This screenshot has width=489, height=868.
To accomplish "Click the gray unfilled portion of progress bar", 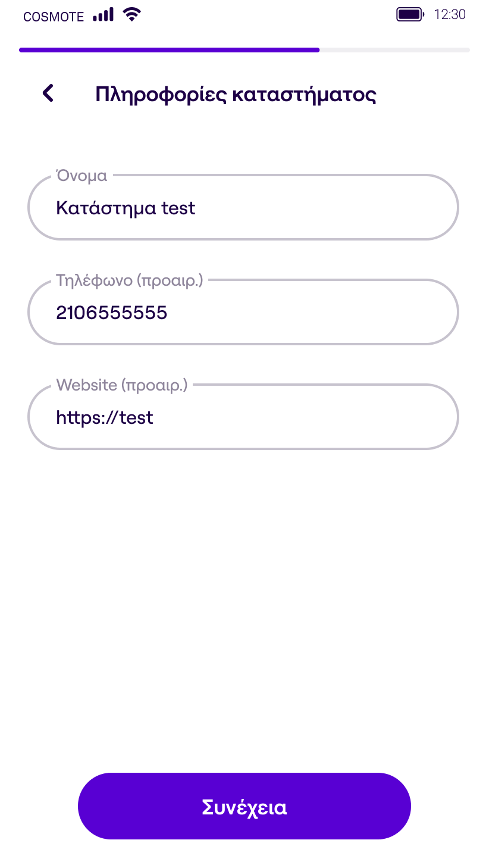I will click(394, 50).
